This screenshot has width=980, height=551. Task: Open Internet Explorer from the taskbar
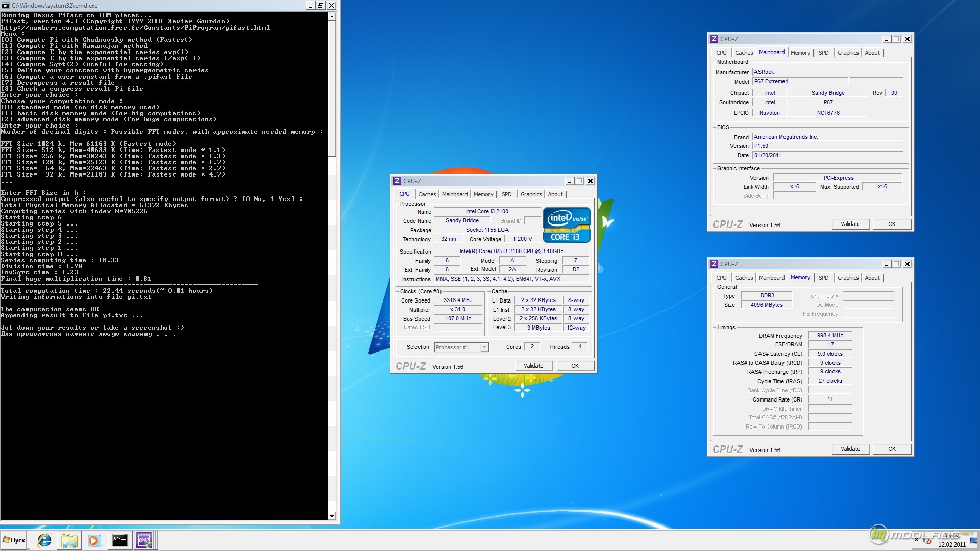[44, 540]
